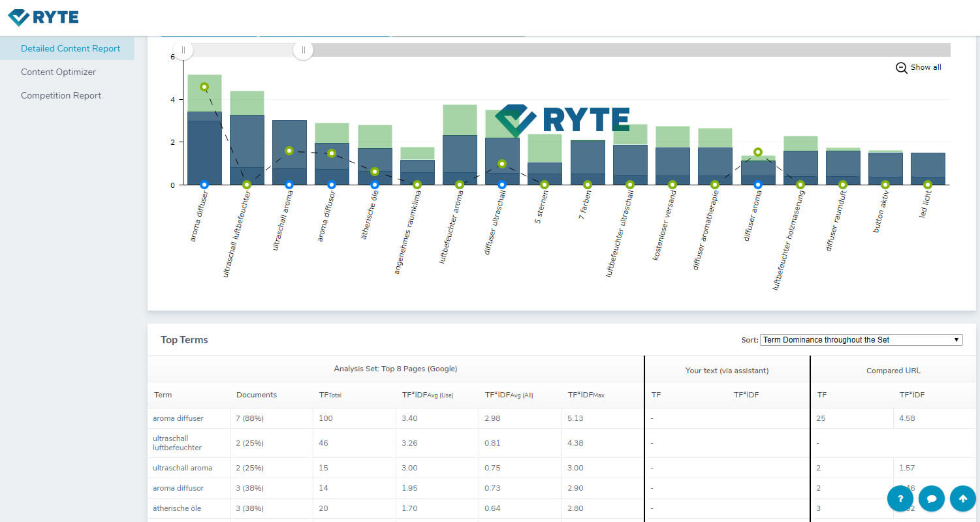Viewport: 980px width, 522px height.
Task: Click the ultraschall luftbefeuchter chart bar
Action: pyautogui.click(x=247, y=140)
